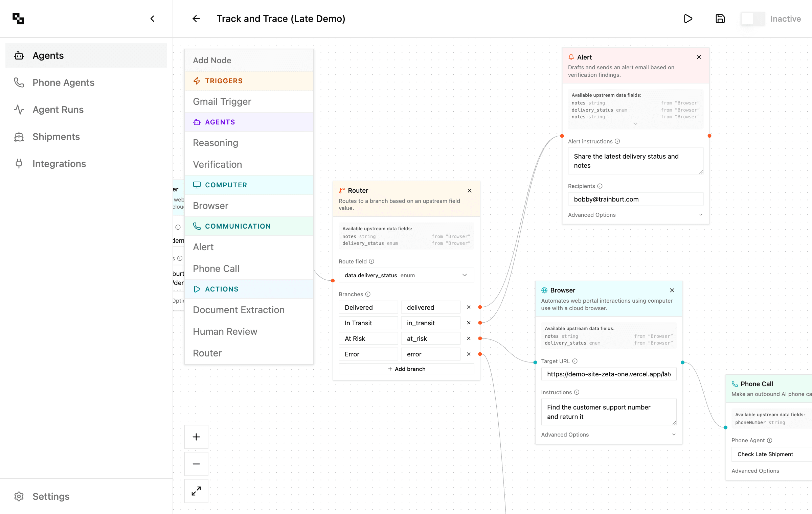Toggle the Inactive workflow switch
This screenshot has height=514, width=812.
752,19
